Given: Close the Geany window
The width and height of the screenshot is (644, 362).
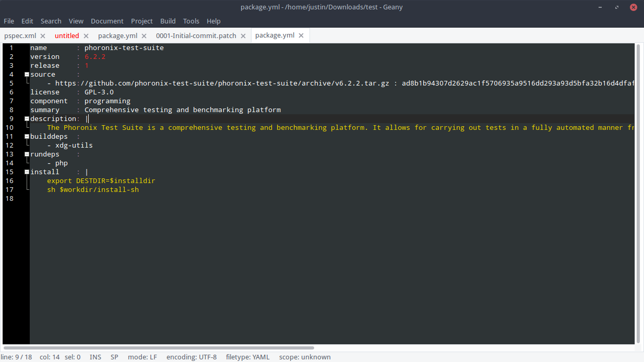Looking at the screenshot, I should (x=633, y=7).
